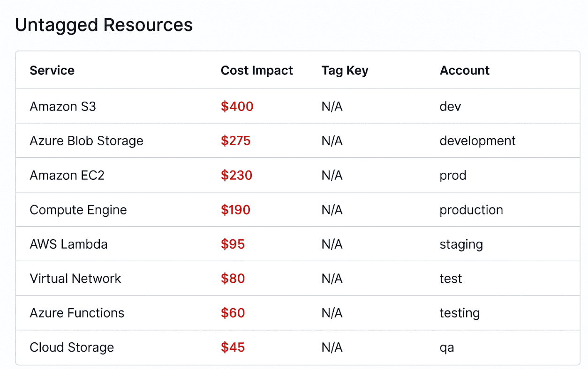Click N/A tag key in Cloud Storage row

coord(332,347)
